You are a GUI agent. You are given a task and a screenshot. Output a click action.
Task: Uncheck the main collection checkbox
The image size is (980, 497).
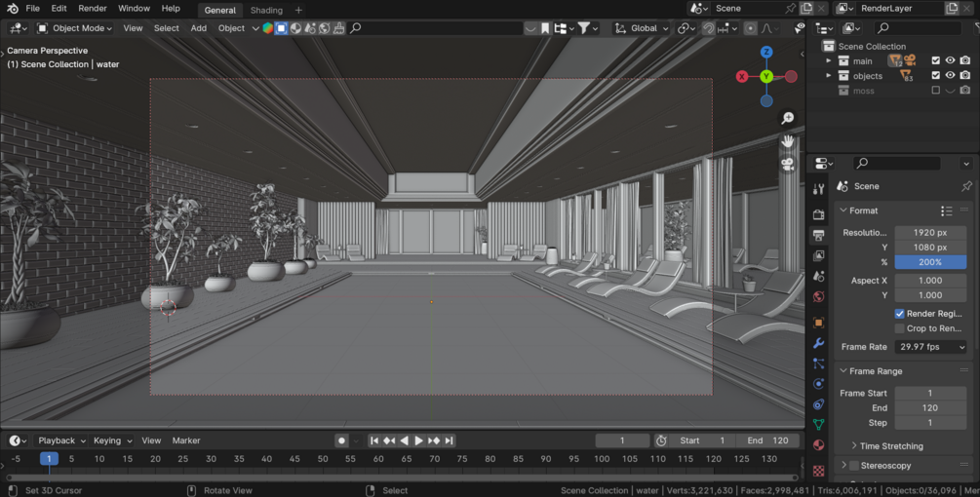pos(935,60)
